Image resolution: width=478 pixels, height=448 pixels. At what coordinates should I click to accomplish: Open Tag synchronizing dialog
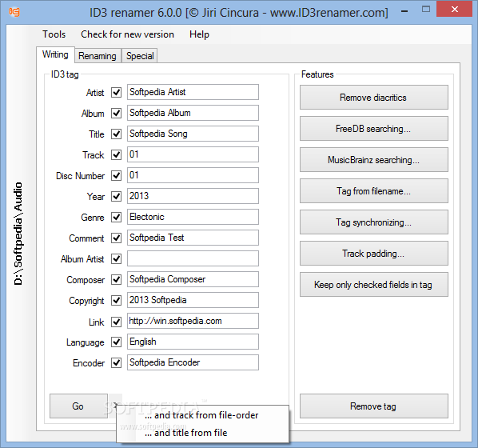coord(374,222)
